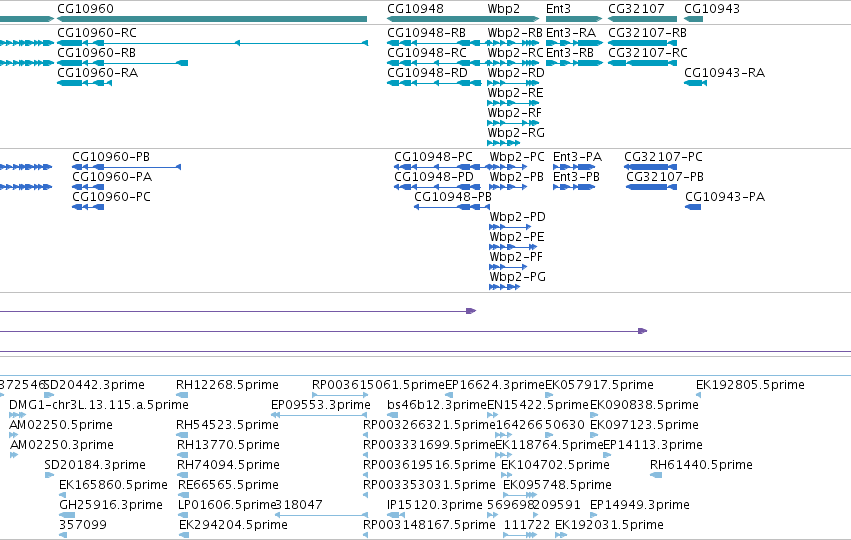Viewport: 851px width, 540px height.
Task: Click transcript CG10948-RB
Action: pyautogui.click(x=426, y=33)
